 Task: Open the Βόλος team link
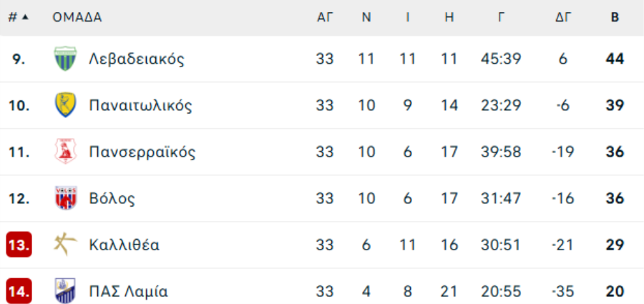(x=112, y=198)
